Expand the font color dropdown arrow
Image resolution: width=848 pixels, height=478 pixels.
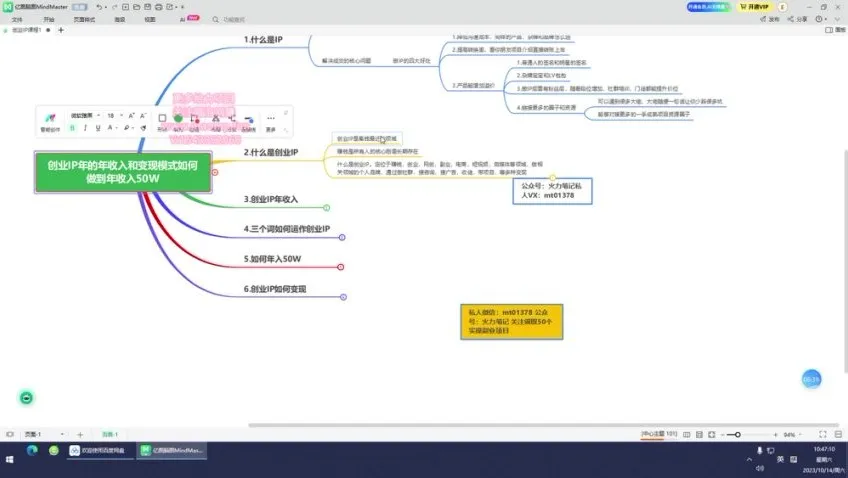tap(118, 128)
